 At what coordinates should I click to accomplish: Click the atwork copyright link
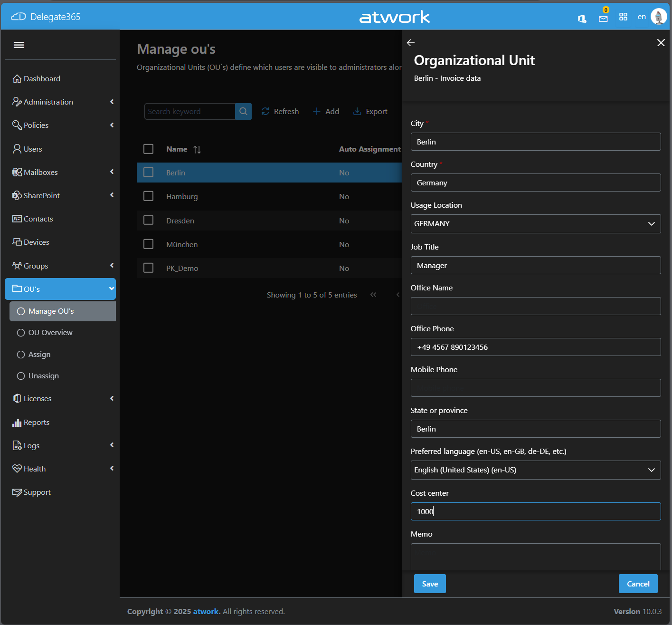coord(206,612)
